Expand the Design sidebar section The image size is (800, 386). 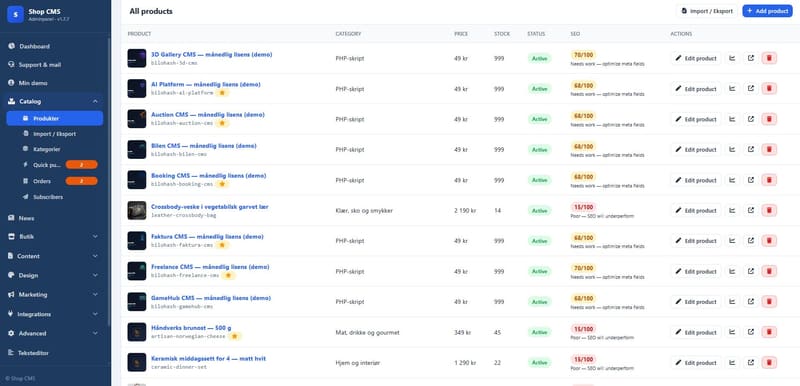pos(55,275)
